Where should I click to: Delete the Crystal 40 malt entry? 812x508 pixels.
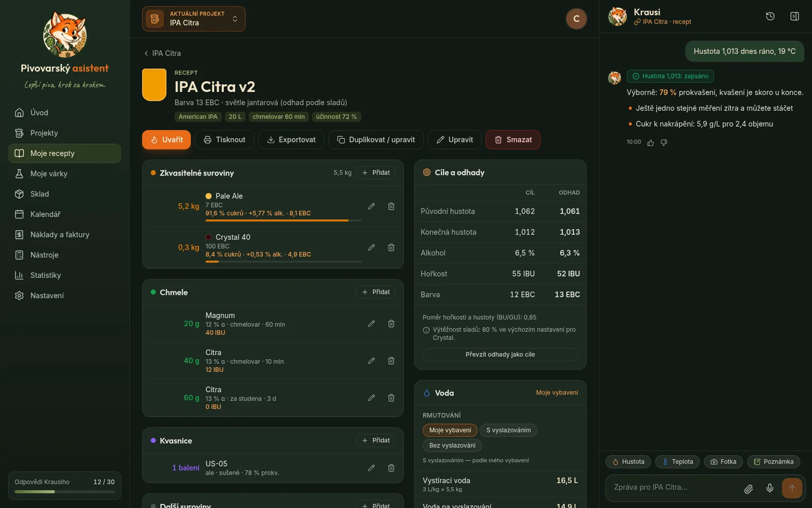[x=391, y=247]
